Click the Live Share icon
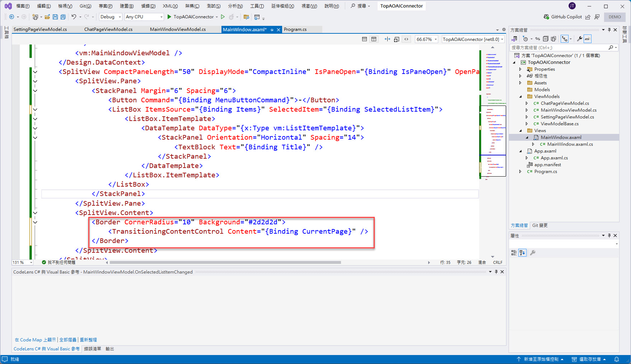 [588, 17]
